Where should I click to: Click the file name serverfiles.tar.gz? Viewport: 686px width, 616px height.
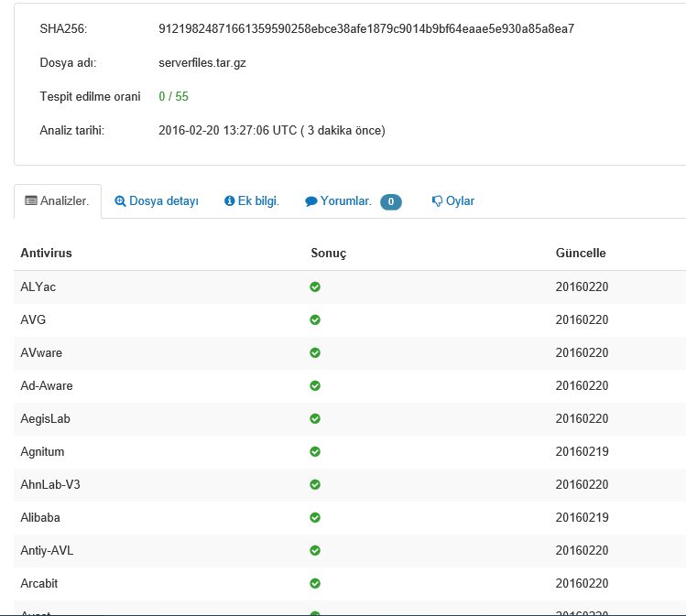click(x=202, y=63)
